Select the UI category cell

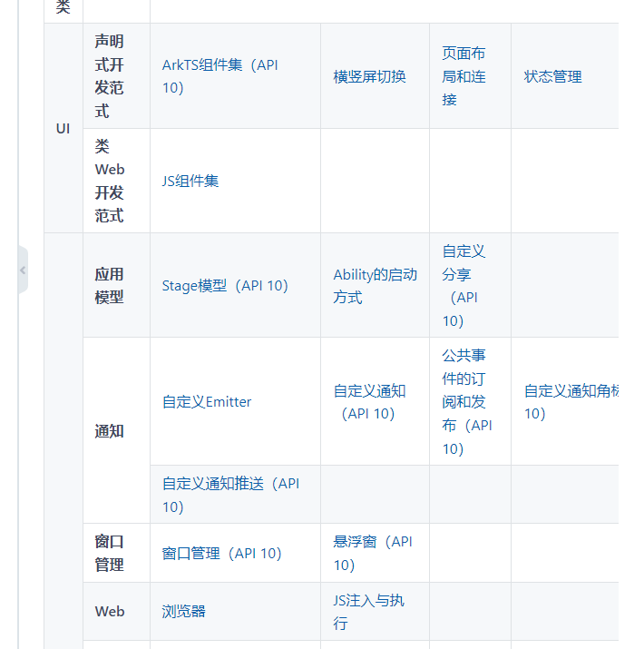coord(63,128)
